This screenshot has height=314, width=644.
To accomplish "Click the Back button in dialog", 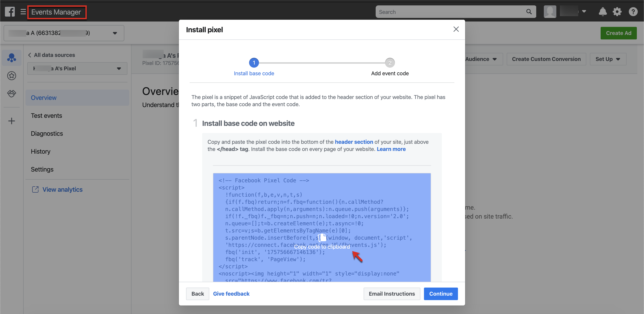I will pos(197,294).
